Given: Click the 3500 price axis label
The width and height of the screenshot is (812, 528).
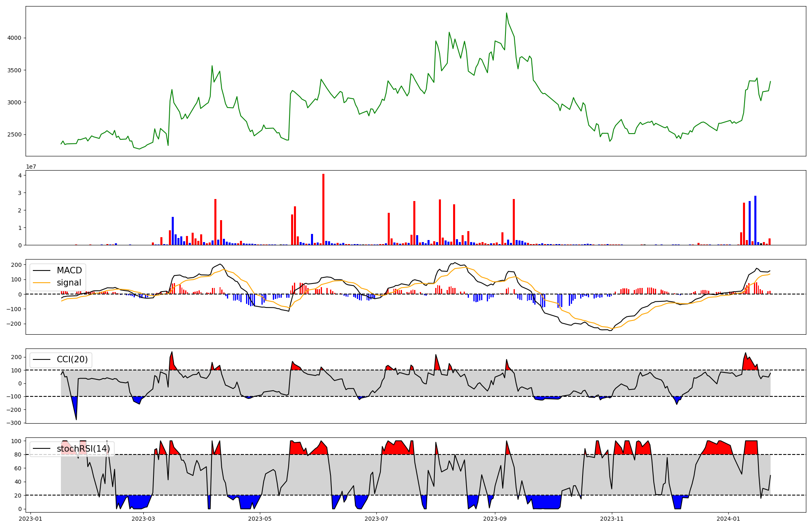Looking at the screenshot, I should [15, 70].
